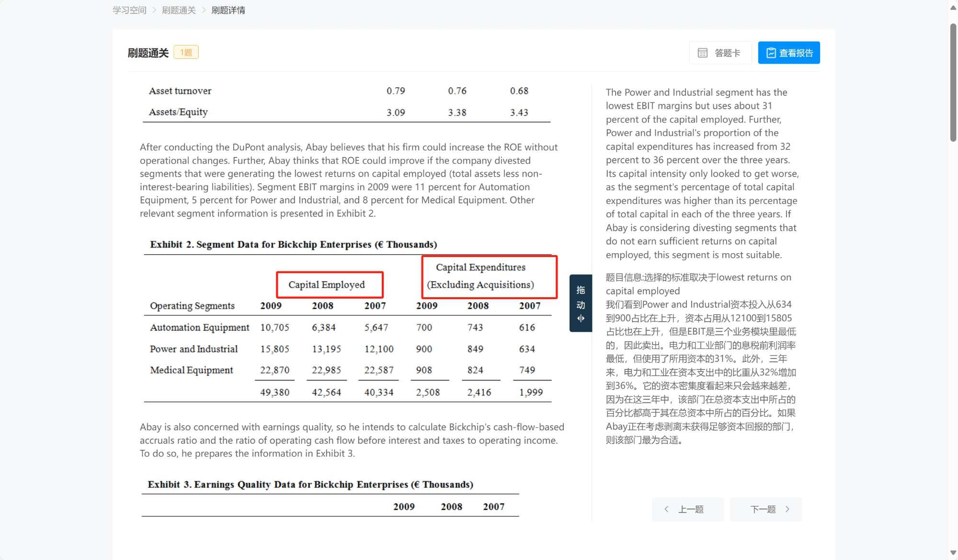This screenshot has height=560, width=958.
Task: Click the highlighted Capital Expenditures header box
Action: pos(489,276)
